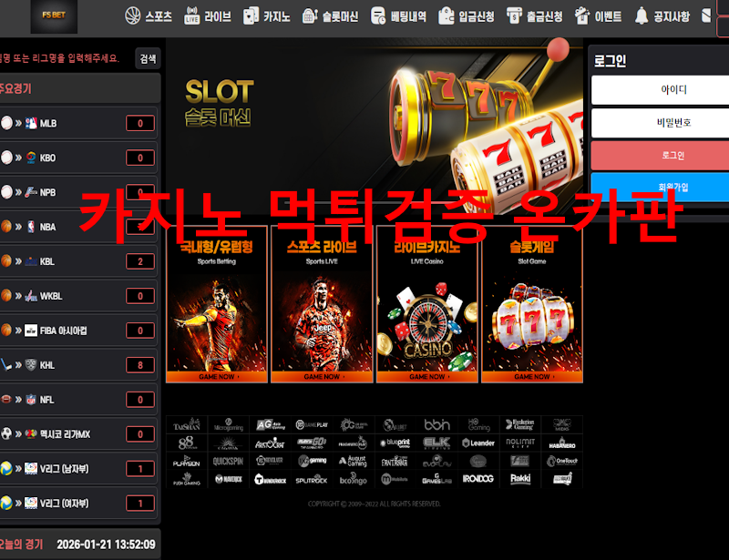
Task: Click the IRONDOG provider logo
Action: pyautogui.click(x=478, y=479)
